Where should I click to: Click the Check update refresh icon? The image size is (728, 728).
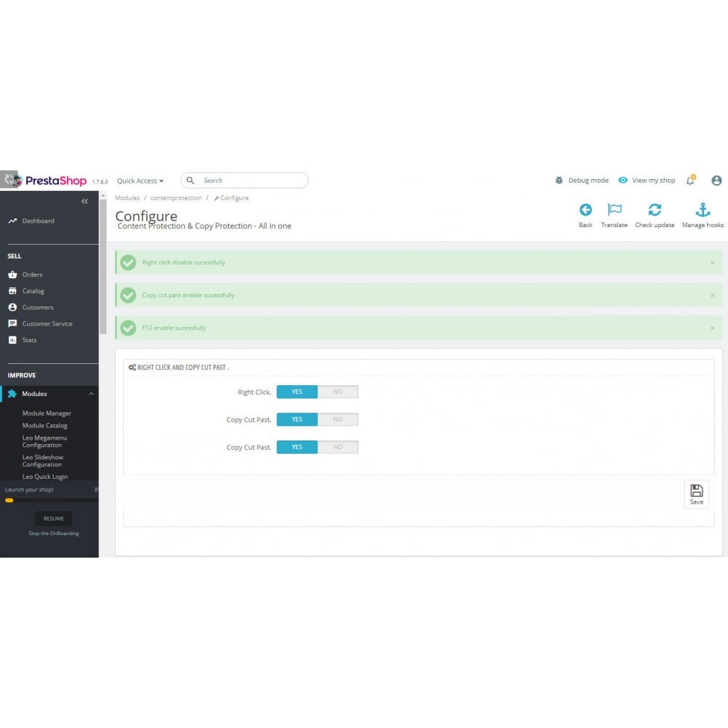tap(654, 210)
